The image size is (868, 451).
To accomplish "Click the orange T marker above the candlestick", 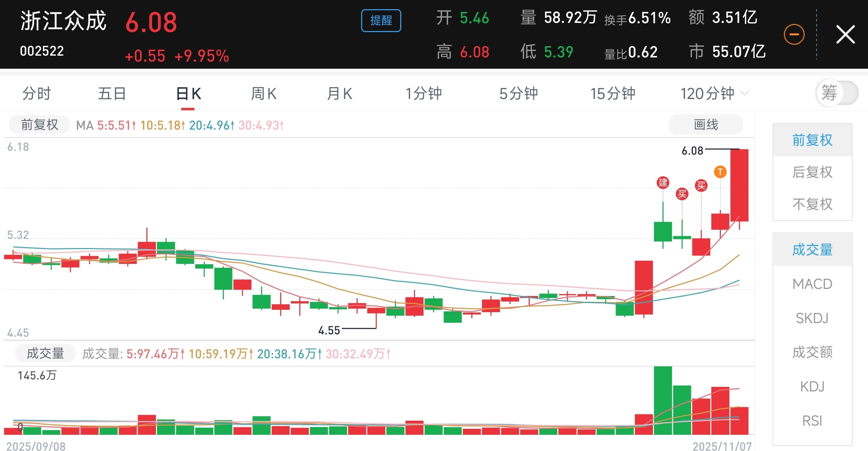I will tap(720, 172).
